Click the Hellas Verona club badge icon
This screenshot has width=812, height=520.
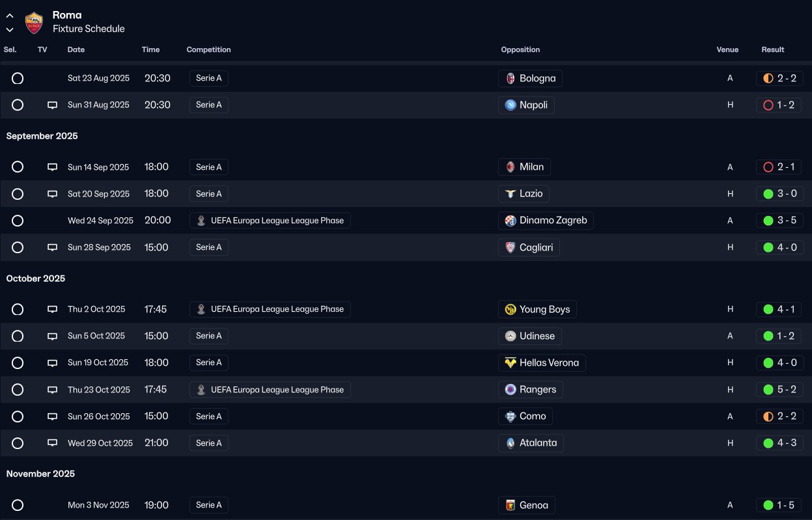[x=511, y=363]
